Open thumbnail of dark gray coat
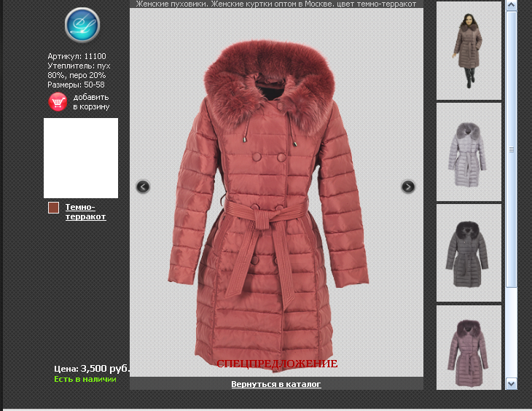 469,253
